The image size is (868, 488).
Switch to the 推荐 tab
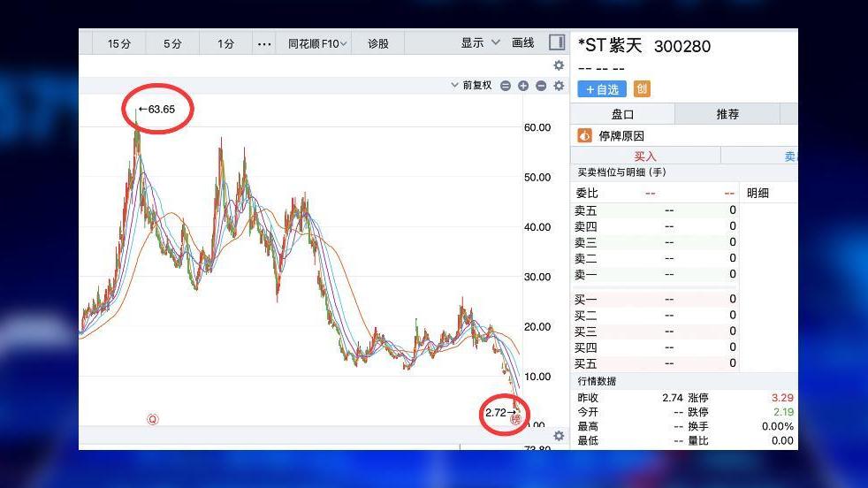tap(727, 114)
